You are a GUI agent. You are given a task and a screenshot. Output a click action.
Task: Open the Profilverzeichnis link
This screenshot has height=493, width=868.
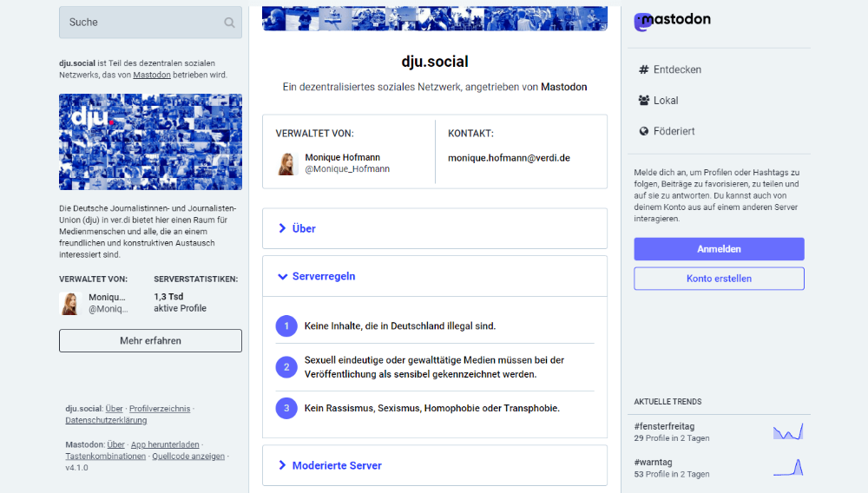pyautogui.click(x=160, y=408)
